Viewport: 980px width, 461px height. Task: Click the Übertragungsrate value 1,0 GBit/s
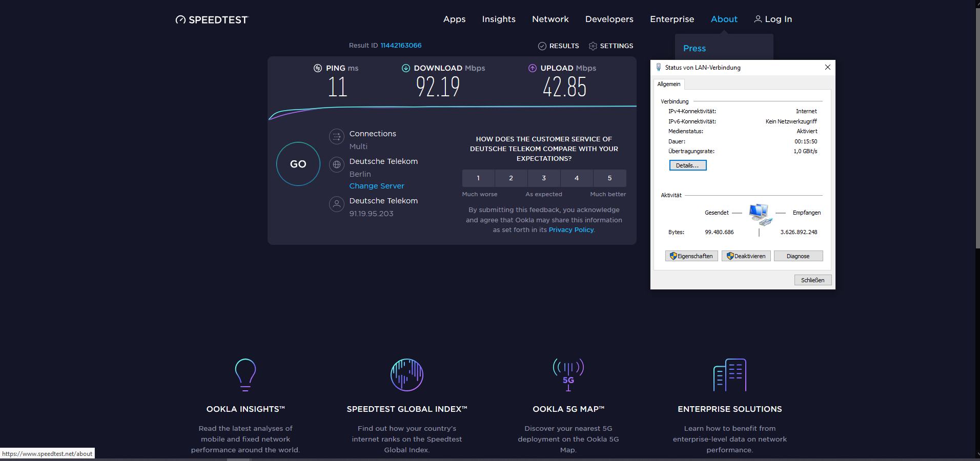[x=805, y=151]
